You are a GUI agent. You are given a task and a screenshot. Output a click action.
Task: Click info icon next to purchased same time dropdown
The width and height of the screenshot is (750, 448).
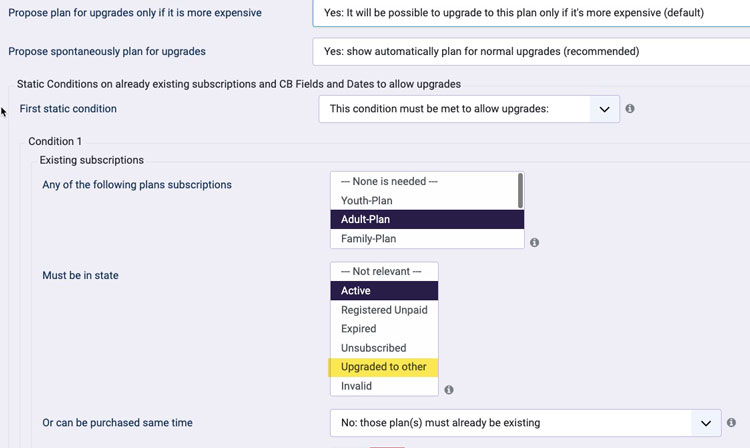tap(731, 423)
